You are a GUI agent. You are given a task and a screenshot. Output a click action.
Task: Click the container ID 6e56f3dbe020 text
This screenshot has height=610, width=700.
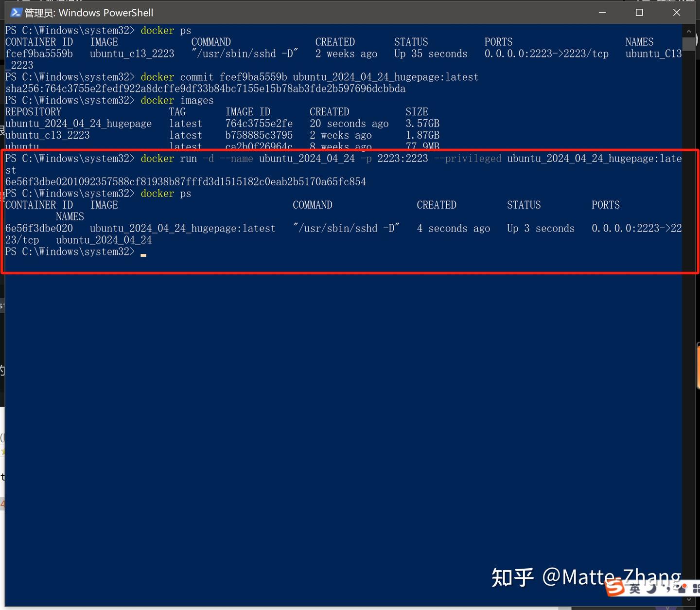point(39,228)
